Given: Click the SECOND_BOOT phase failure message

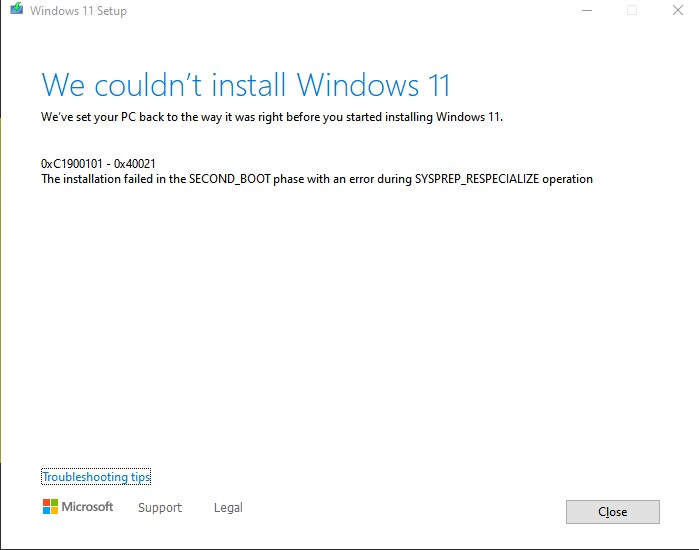Looking at the screenshot, I should 317,179.
